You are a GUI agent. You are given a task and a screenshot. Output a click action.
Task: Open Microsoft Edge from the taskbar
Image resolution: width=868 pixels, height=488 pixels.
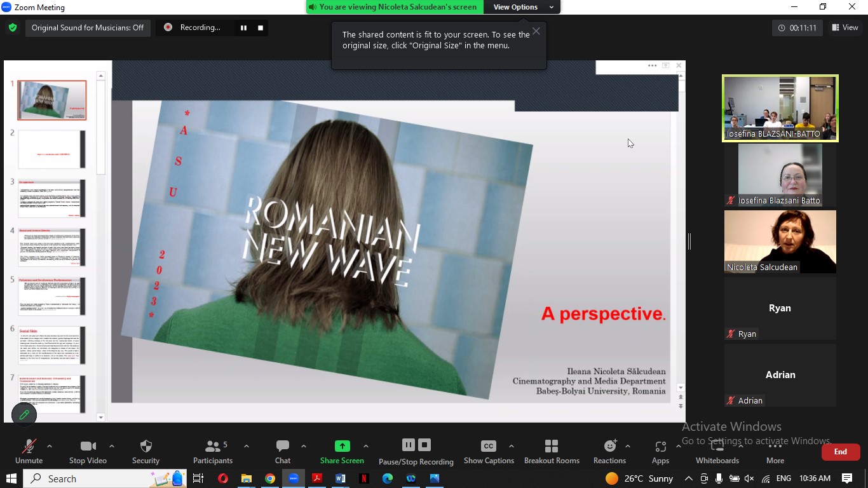[x=388, y=478]
